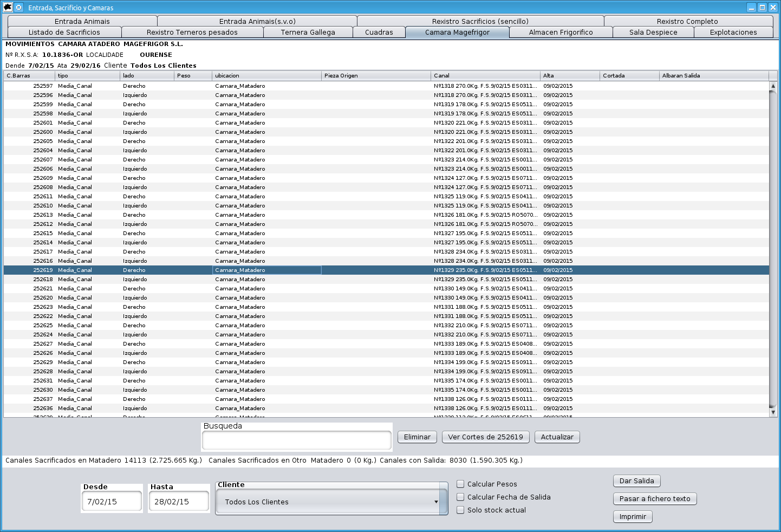Image resolution: width=781 pixels, height=532 pixels.
Task: Click Izquierdo cell in row 252620
Action: (x=147, y=297)
